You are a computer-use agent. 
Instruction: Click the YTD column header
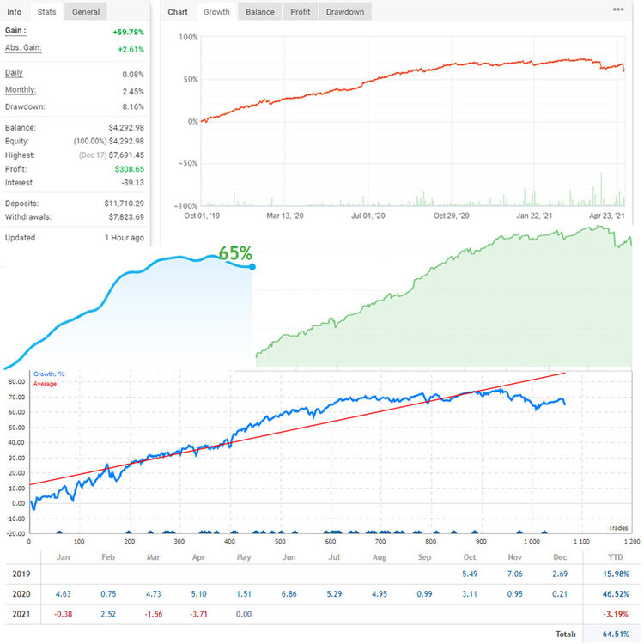click(616, 557)
